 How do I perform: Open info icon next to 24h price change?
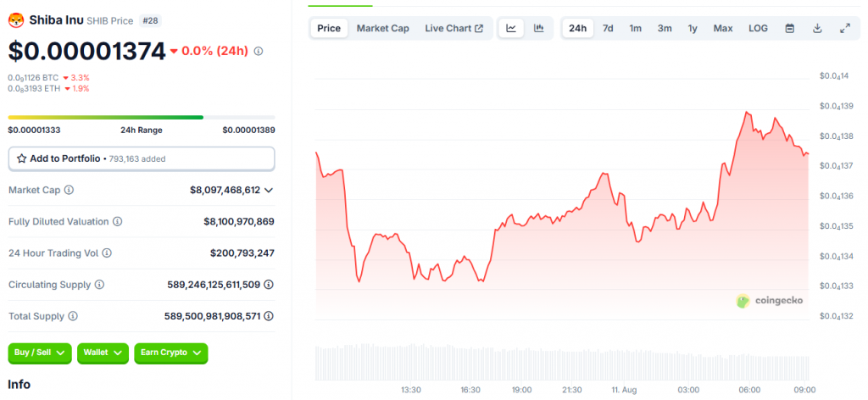click(x=259, y=52)
